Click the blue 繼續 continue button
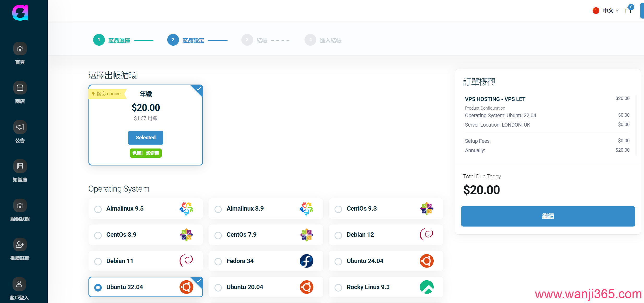The width and height of the screenshot is (644, 303). click(548, 216)
